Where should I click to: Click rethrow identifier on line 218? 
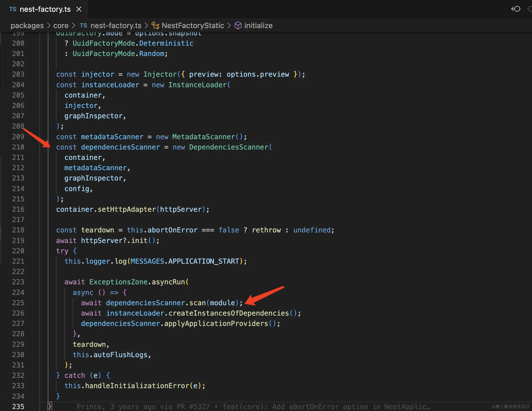(266, 230)
